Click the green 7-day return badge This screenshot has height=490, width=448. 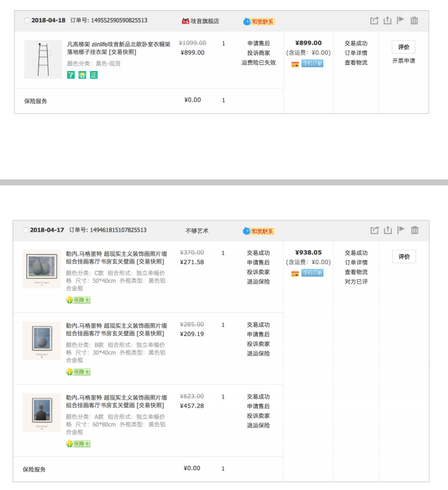coord(71,75)
